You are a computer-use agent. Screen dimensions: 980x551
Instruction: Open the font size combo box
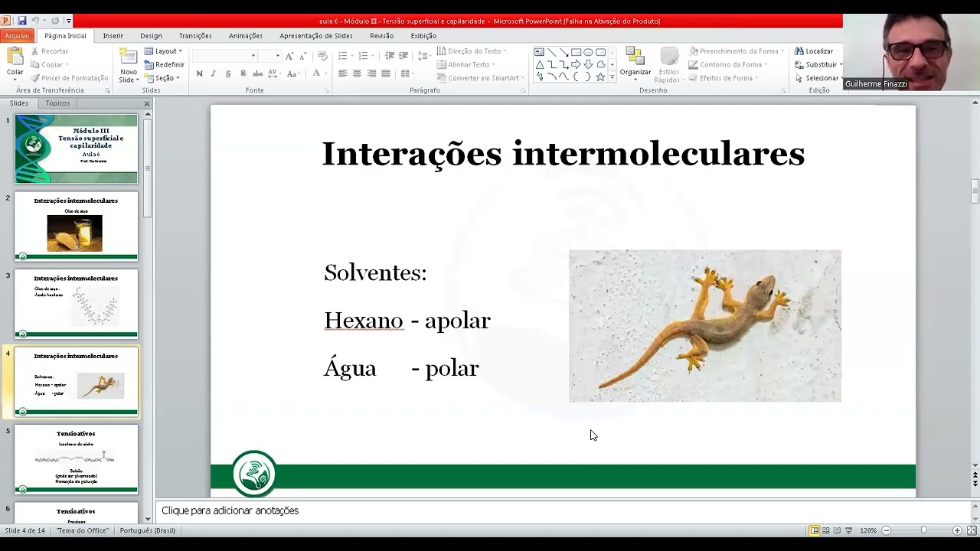point(270,56)
